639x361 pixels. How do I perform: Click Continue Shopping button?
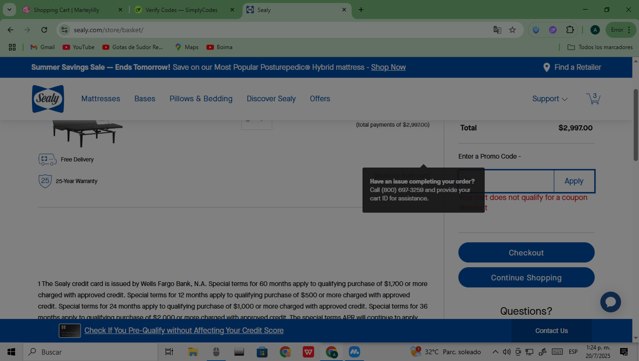point(526,277)
